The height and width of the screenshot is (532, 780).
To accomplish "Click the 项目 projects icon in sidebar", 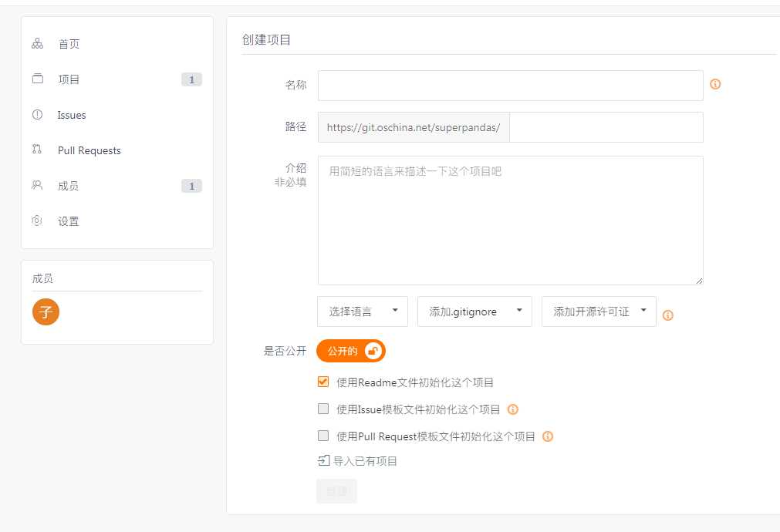I will (x=38, y=79).
